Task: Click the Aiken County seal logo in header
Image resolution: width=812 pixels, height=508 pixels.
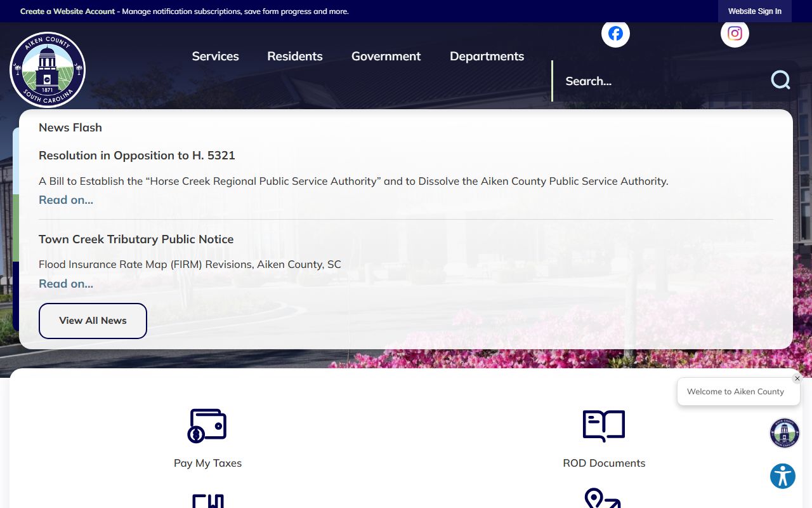Action: (x=48, y=70)
